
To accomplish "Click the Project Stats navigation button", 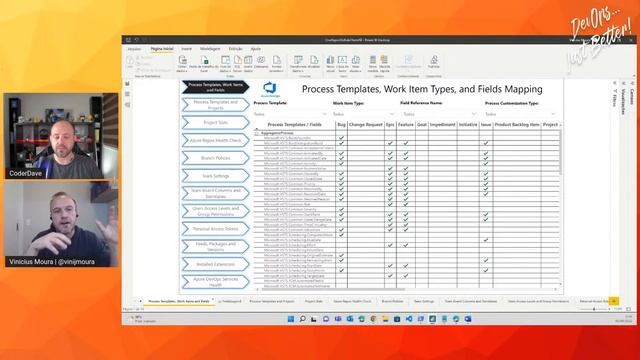I will click(215, 122).
